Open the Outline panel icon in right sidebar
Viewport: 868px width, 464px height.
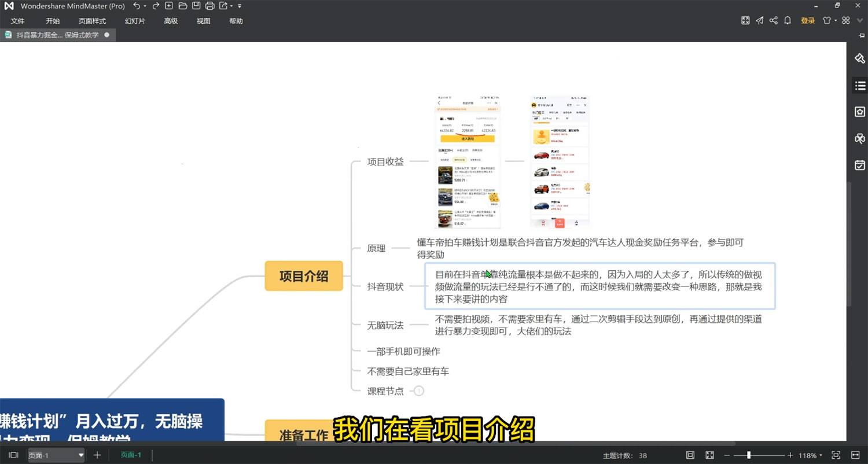[x=860, y=85]
